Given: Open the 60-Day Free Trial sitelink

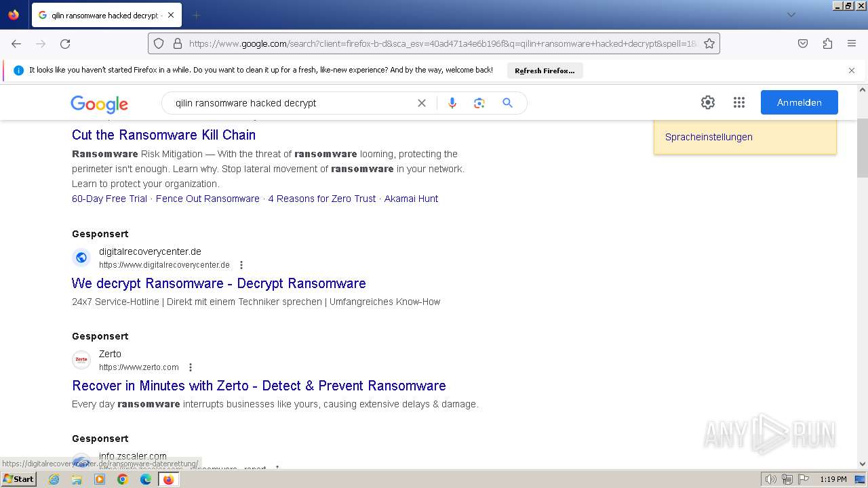Looking at the screenshot, I should coord(109,199).
